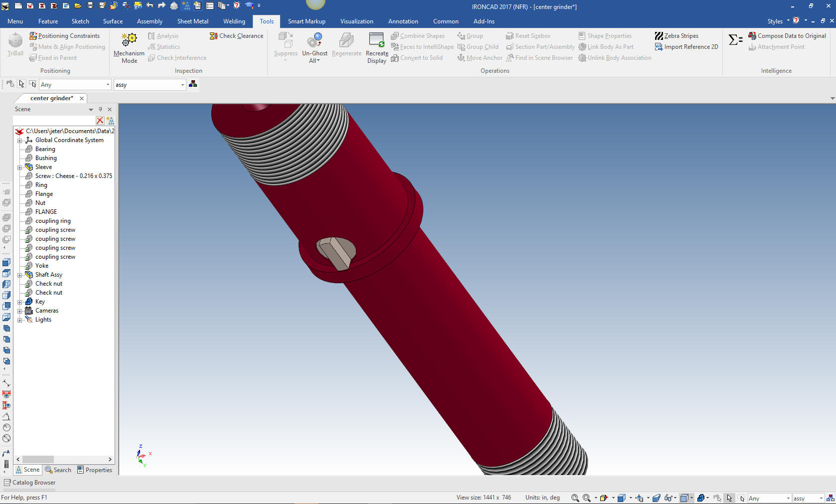836x504 pixels.
Task: Click the scene browser search field
Action: pos(54,121)
